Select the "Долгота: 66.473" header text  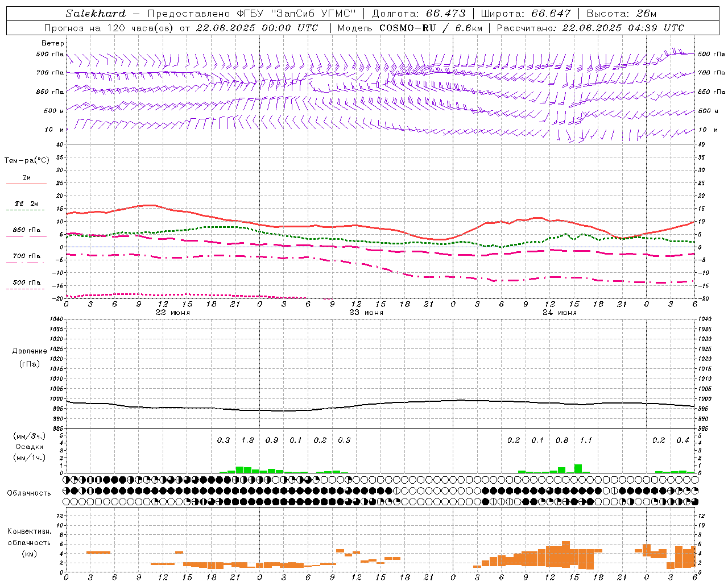[419, 14]
